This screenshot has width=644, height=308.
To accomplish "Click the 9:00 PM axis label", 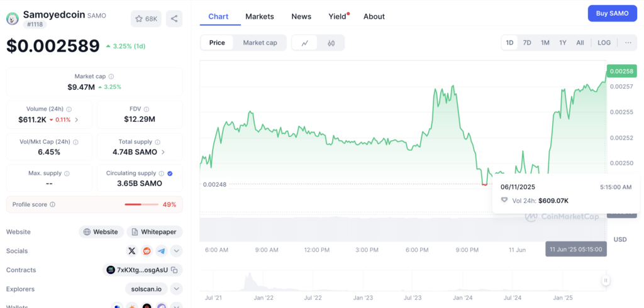I will (467, 250).
